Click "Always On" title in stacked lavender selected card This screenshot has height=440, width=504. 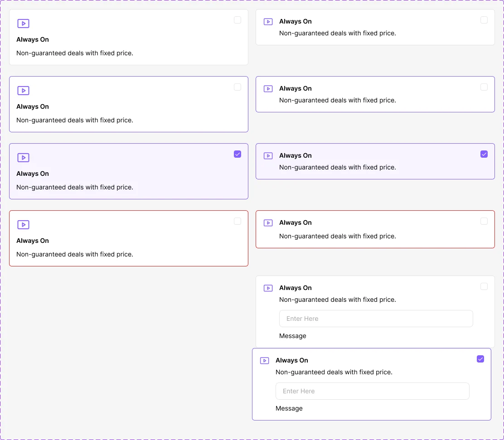33,174
